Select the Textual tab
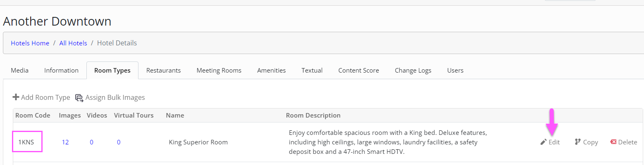The image size is (644, 165). (312, 71)
